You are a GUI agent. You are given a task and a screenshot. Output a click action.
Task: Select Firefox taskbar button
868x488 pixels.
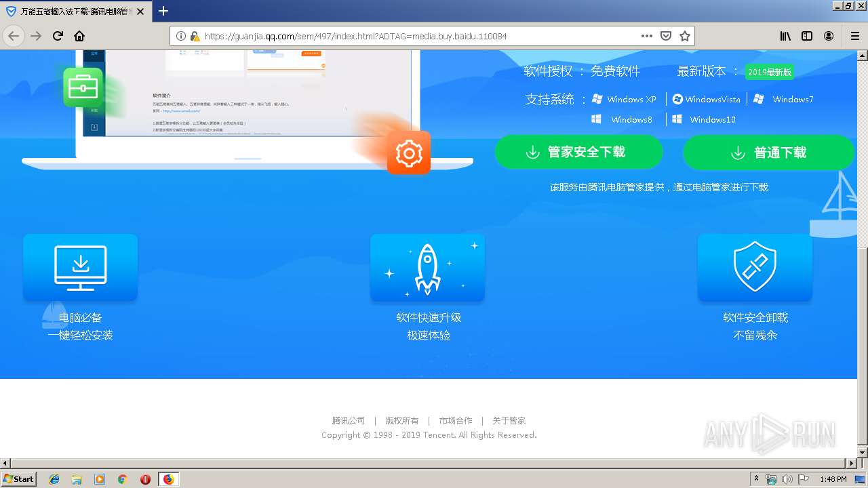pos(168,479)
